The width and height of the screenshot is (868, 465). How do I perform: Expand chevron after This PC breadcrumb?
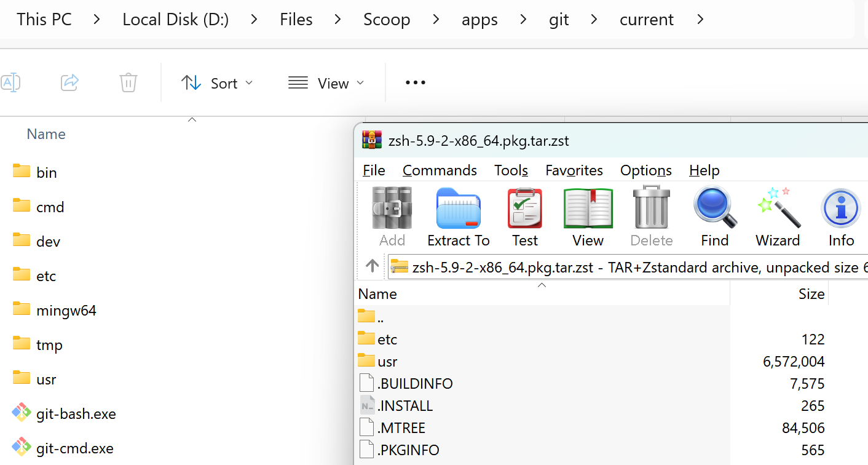click(x=97, y=20)
